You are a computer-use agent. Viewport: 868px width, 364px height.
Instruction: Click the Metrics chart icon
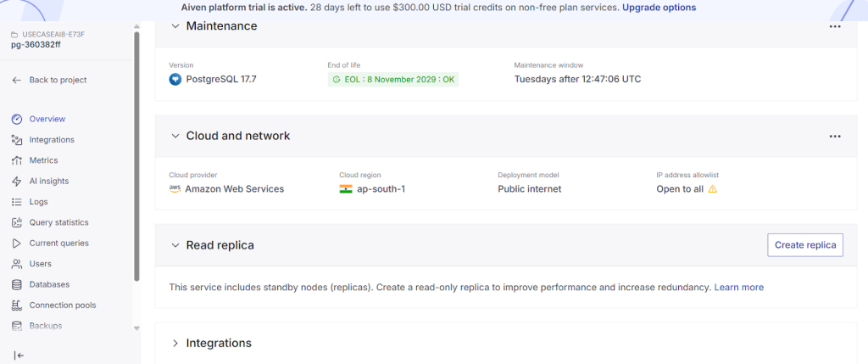16,160
